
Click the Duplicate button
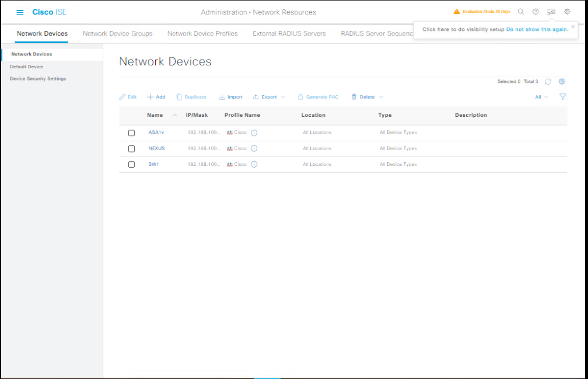pos(191,97)
